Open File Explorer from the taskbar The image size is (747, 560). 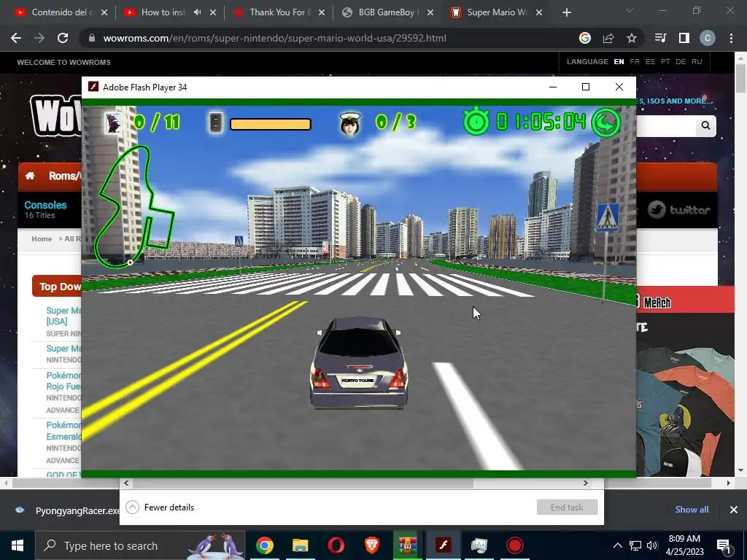click(x=300, y=545)
